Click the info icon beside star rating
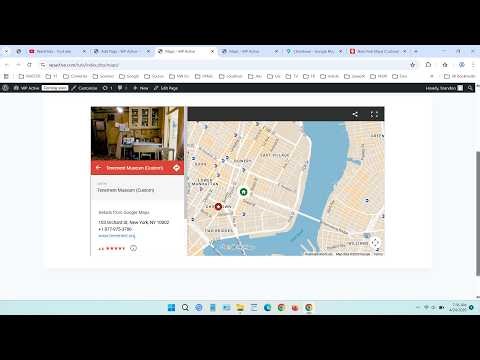480x360 pixels. click(133, 248)
